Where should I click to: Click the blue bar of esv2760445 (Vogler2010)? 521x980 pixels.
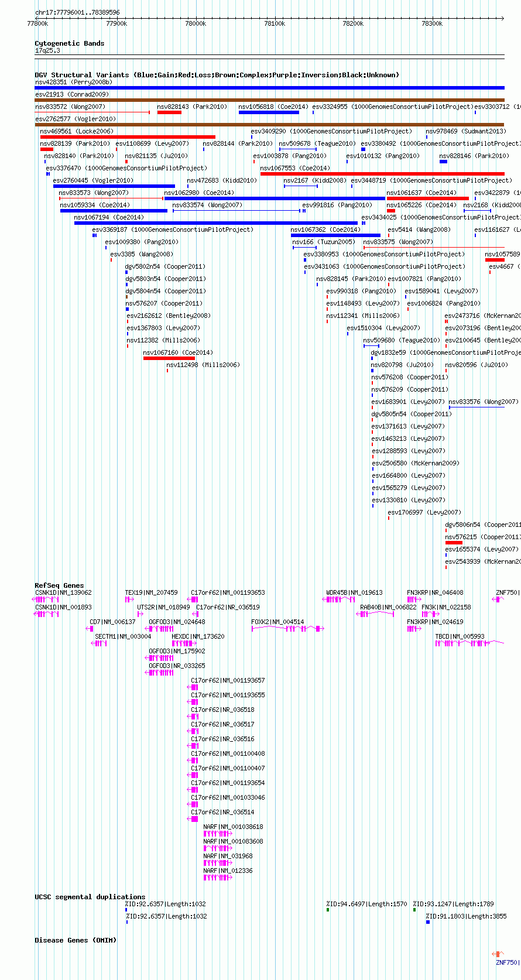coord(114,186)
